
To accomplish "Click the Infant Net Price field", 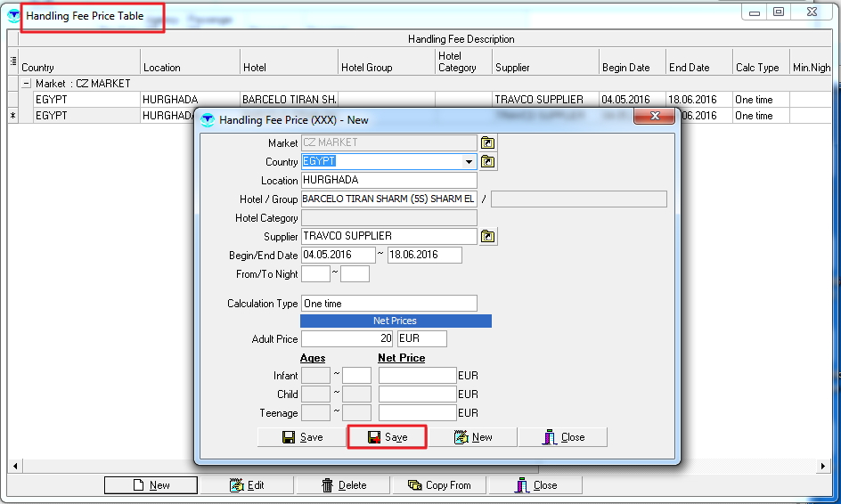I will (417, 376).
